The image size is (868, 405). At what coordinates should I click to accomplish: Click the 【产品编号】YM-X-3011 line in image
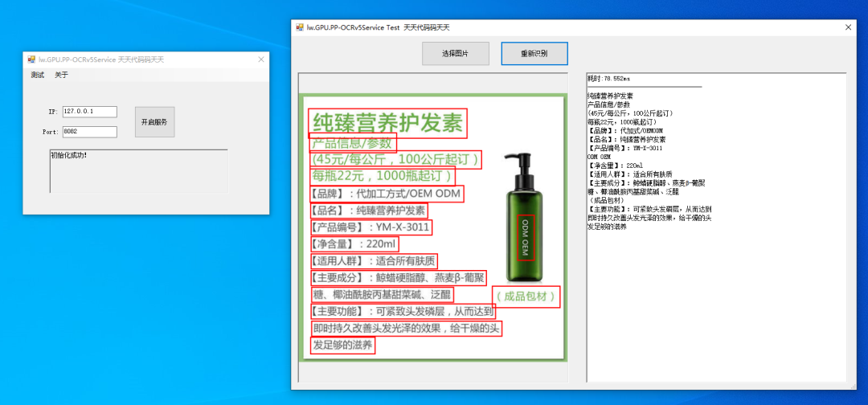tap(371, 227)
